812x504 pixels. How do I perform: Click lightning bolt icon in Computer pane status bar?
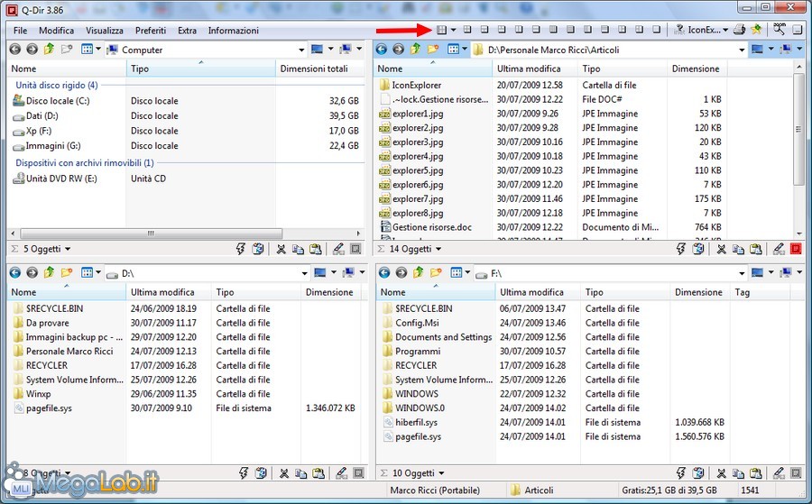pyautogui.click(x=240, y=249)
